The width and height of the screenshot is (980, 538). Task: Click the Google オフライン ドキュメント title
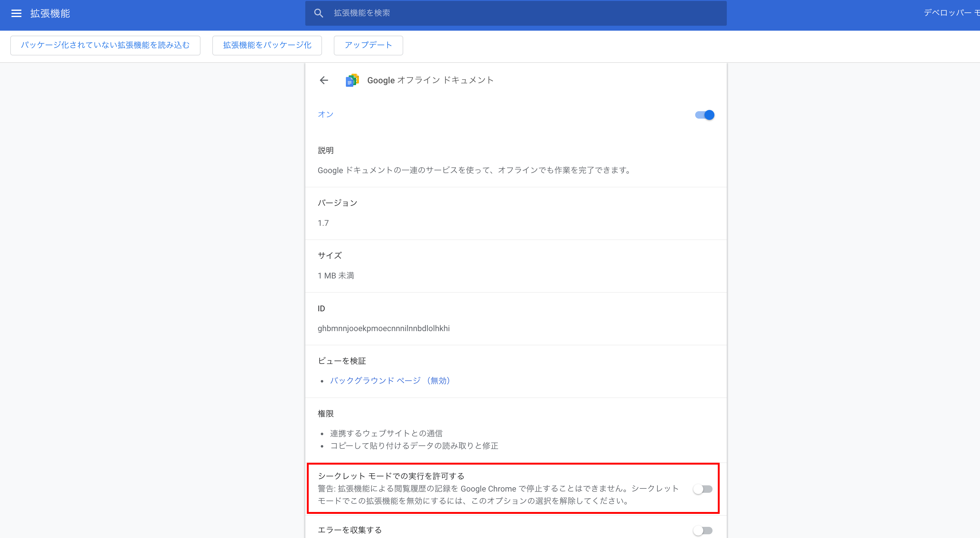click(430, 80)
